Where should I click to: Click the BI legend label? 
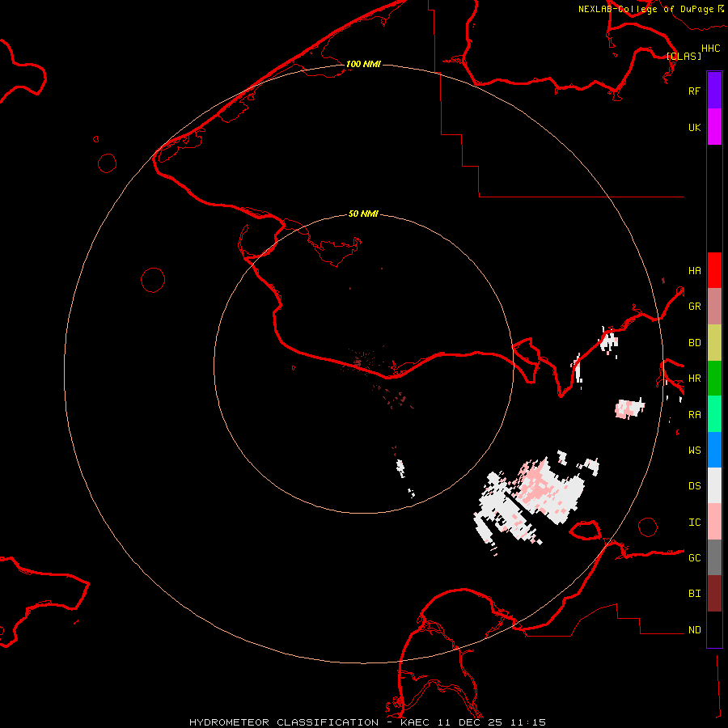click(x=694, y=594)
